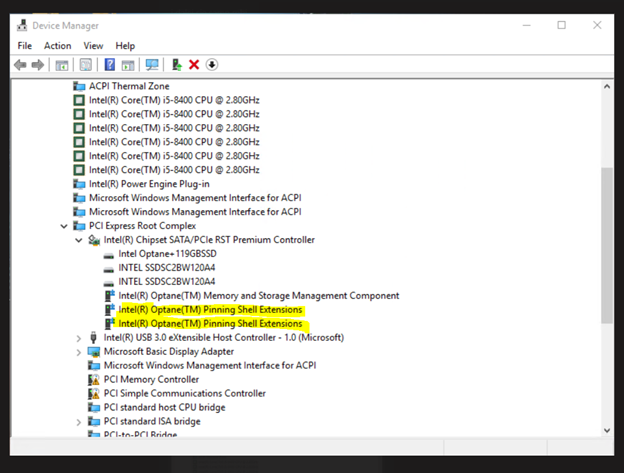Open the Help menu
The image size is (624, 473).
click(125, 46)
